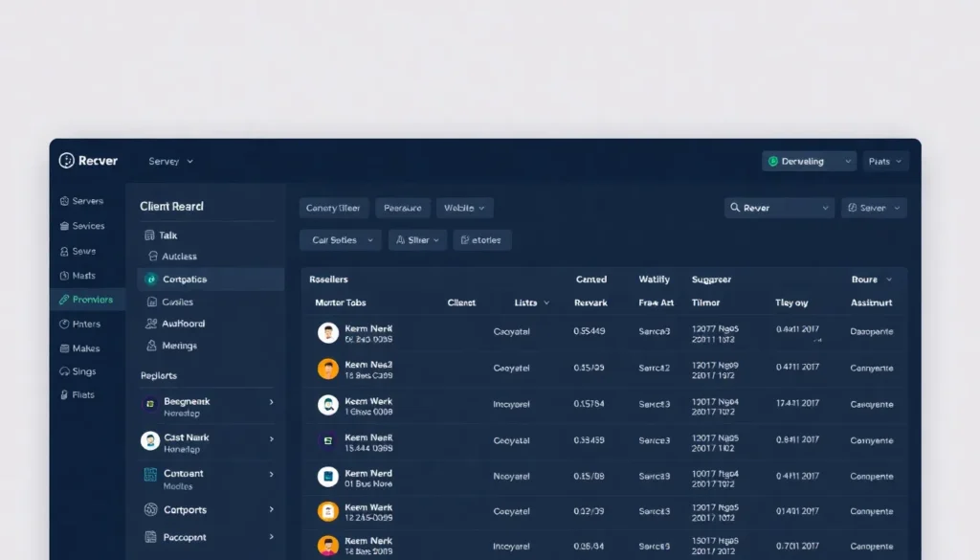Select the Audhoord people icon
Image resolution: width=980 pixels, height=560 pixels.
pos(150,325)
